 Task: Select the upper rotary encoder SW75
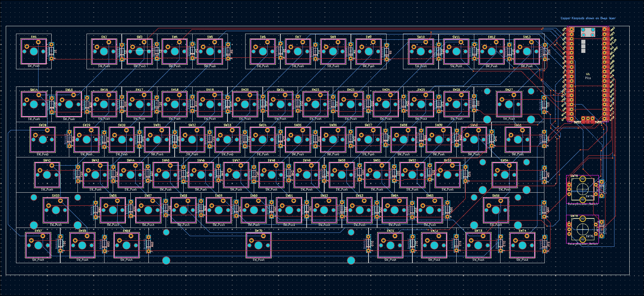(583, 189)
